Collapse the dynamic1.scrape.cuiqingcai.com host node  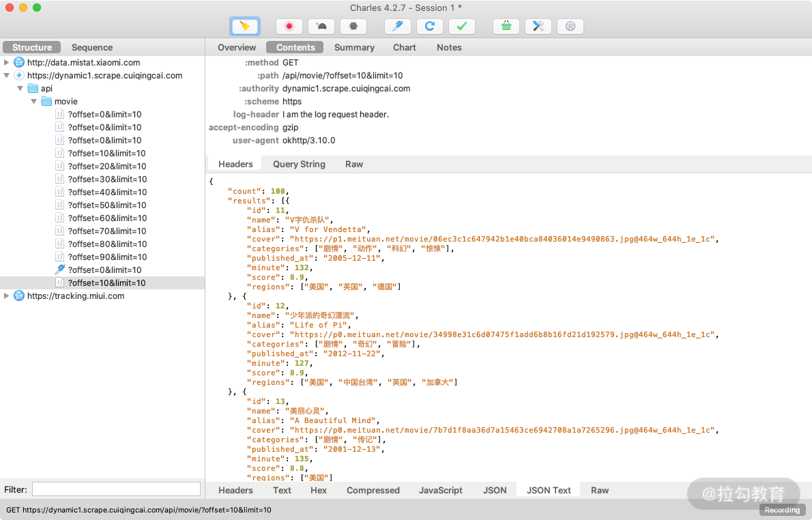(x=7, y=76)
